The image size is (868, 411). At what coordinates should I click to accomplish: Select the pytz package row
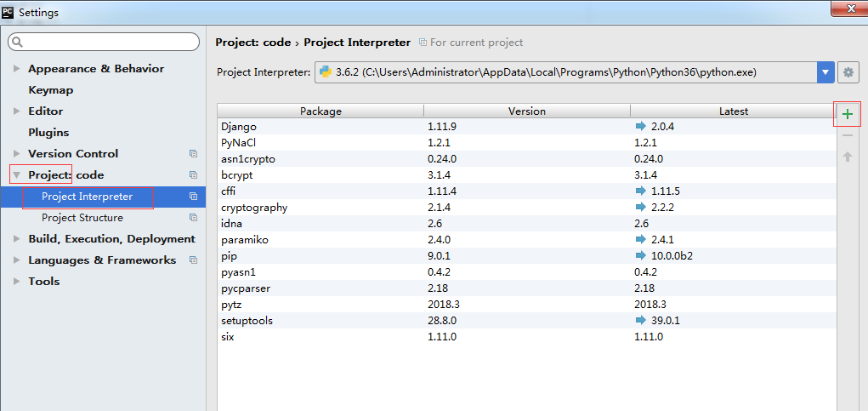tap(526, 304)
